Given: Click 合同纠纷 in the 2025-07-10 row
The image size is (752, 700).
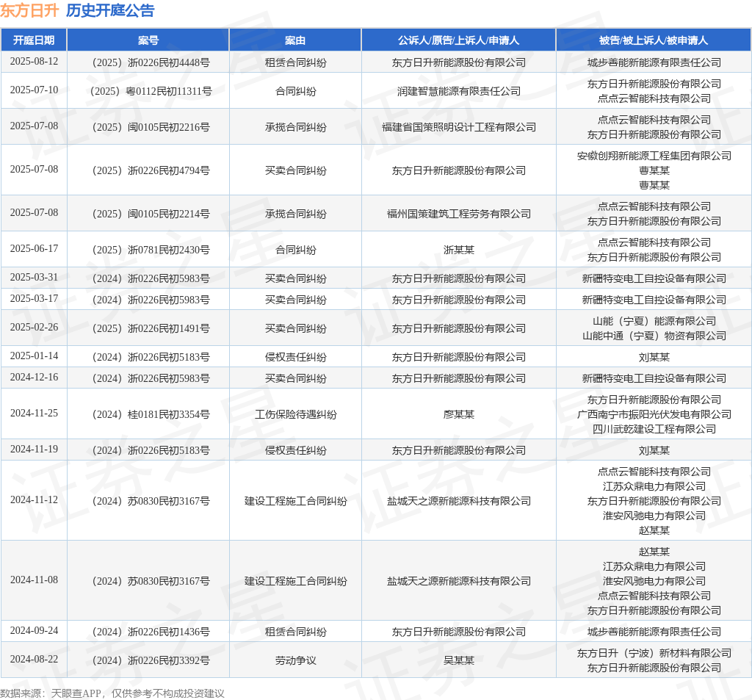Looking at the screenshot, I should click(x=295, y=91).
